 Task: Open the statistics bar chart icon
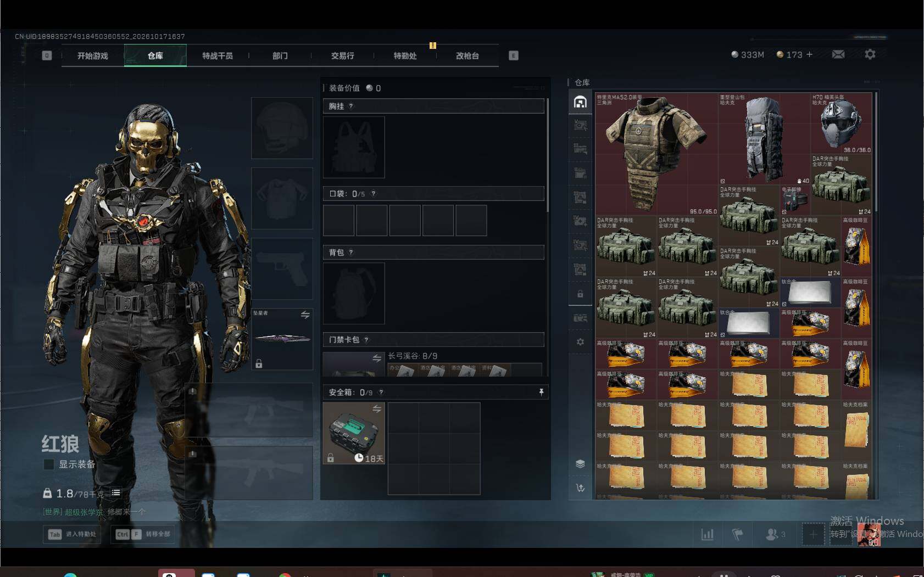(x=708, y=534)
